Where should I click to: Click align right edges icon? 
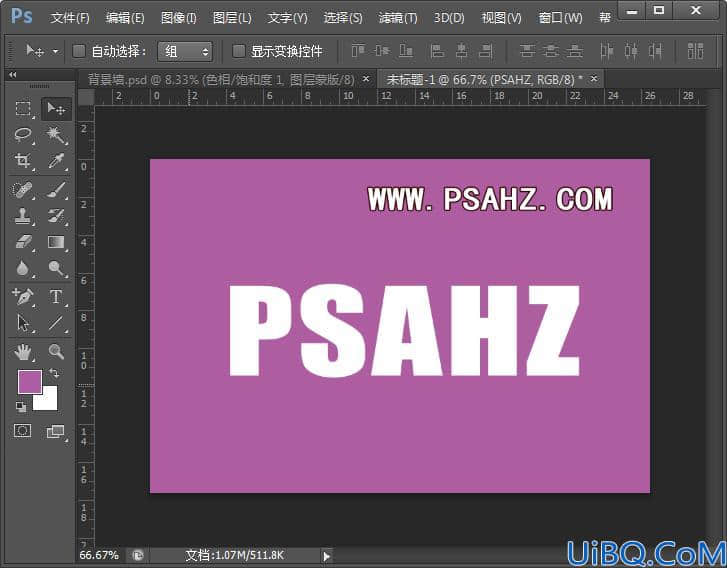[485, 51]
